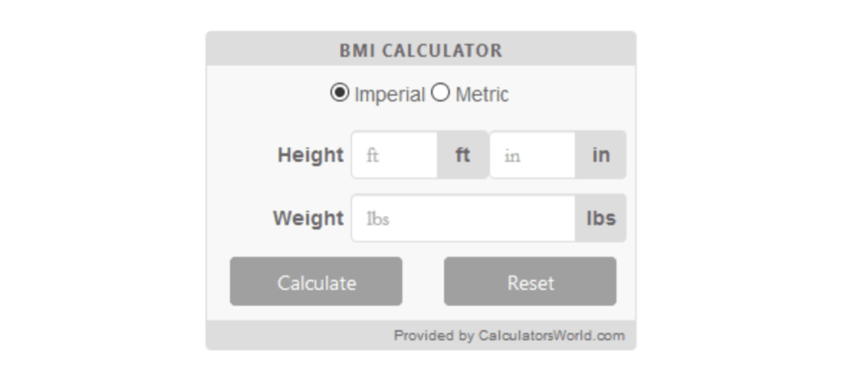The image size is (868, 387).
Task: Click the gap between Calculate and Reset
Action: (423, 281)
